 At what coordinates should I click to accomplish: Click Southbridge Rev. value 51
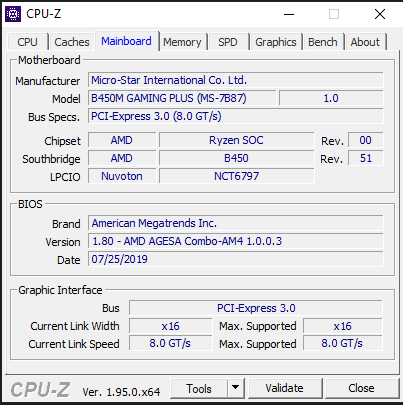pyautogui.click(x=366, y=158)
